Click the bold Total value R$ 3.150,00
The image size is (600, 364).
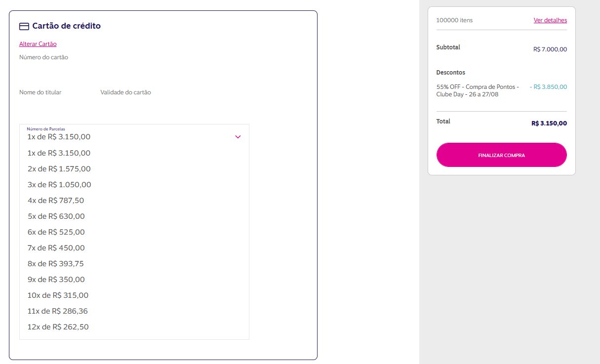click(549, 123)
